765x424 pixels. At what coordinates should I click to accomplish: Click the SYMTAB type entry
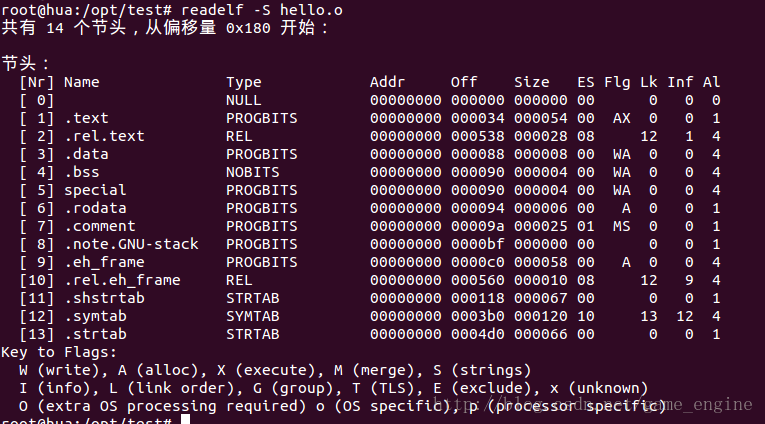click(253, 316)
